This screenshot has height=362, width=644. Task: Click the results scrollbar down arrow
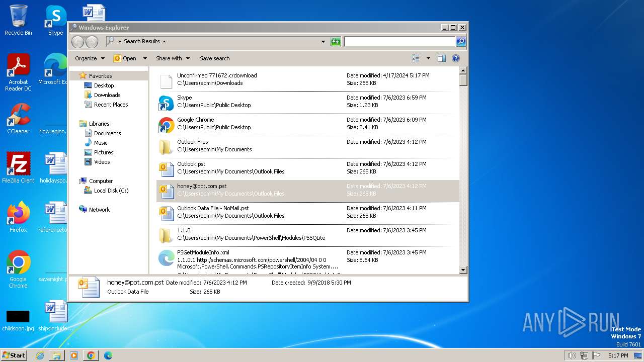[x=463, y=270]
